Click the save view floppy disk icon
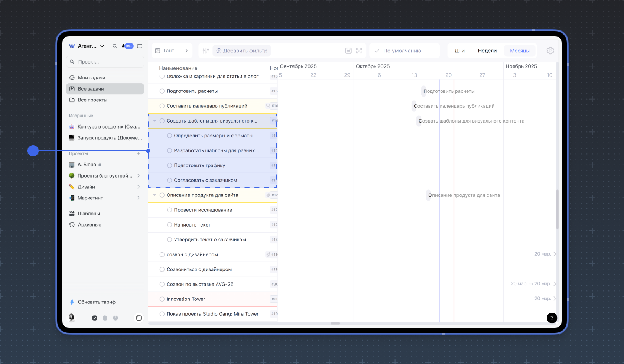Screen dimensions: 624x364 pos(348,51)
